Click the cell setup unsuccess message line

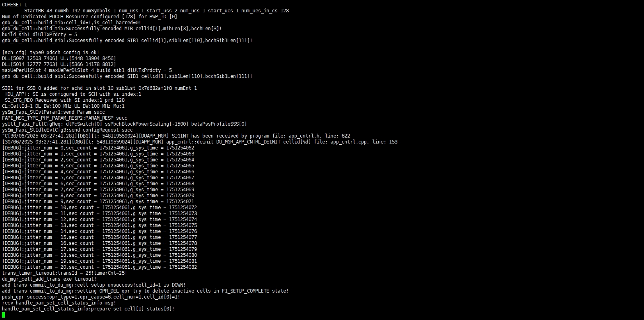[94, 285]
